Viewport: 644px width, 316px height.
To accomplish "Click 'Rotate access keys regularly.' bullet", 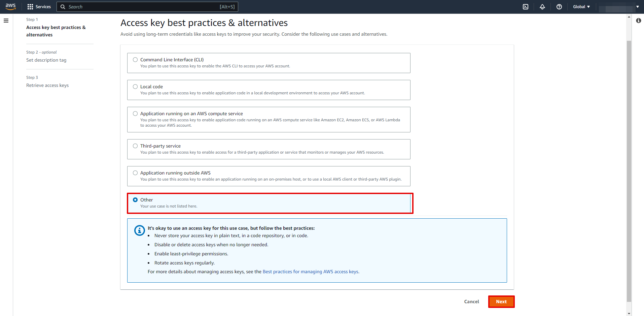I will (x=184, y=263).
